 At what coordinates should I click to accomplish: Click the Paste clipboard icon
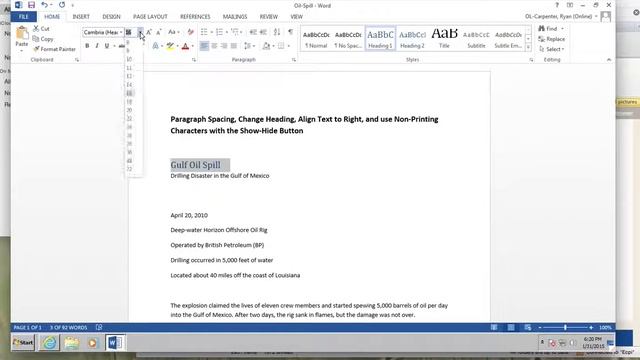(22, 33)
